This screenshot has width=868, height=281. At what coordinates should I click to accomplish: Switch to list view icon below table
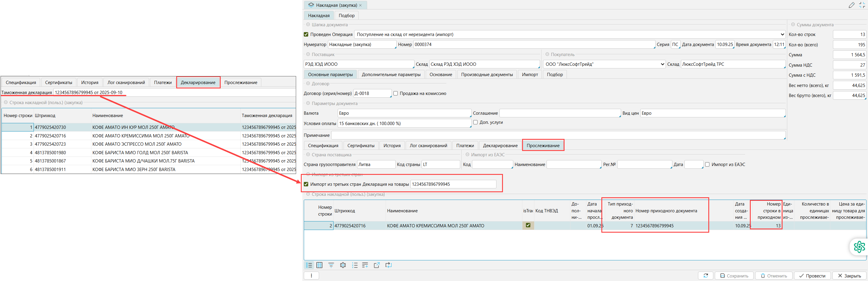point(309,265)
